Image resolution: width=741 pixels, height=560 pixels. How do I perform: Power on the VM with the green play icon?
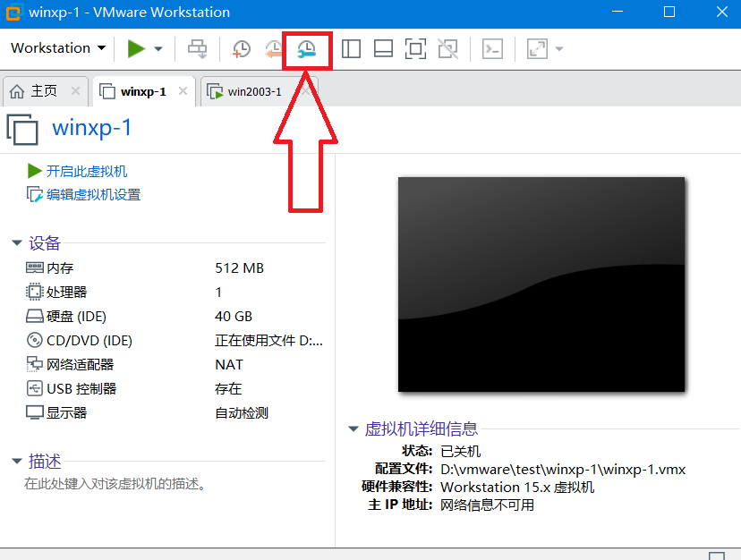132,47
